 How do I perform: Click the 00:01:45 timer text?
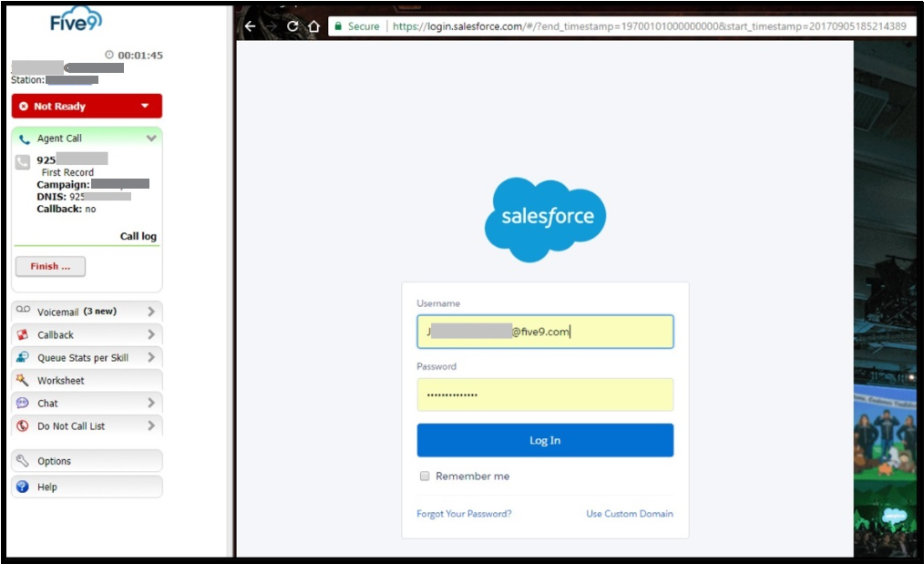point(140,56)
